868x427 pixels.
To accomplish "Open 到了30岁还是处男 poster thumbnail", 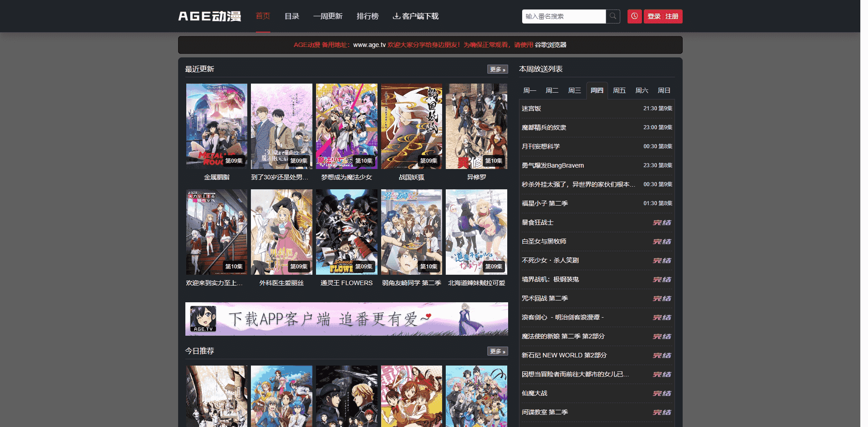I will [282, 126].
